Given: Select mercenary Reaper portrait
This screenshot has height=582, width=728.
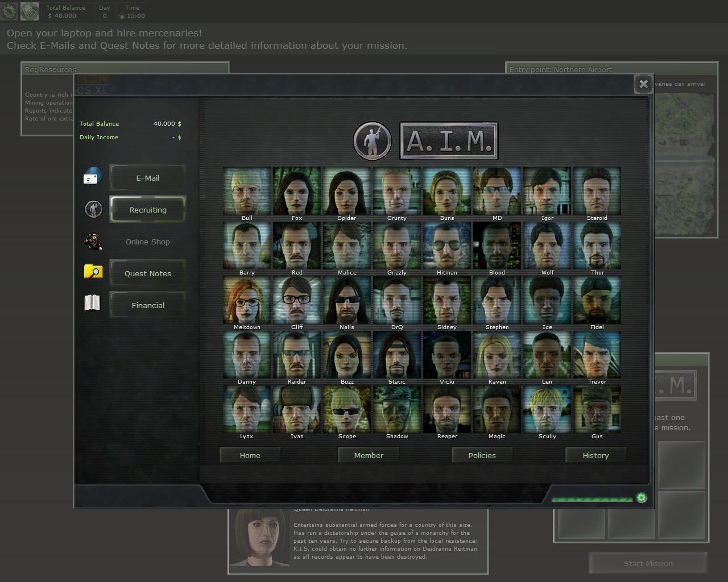Looking at the screenshot, I should (x=447, y=409).
